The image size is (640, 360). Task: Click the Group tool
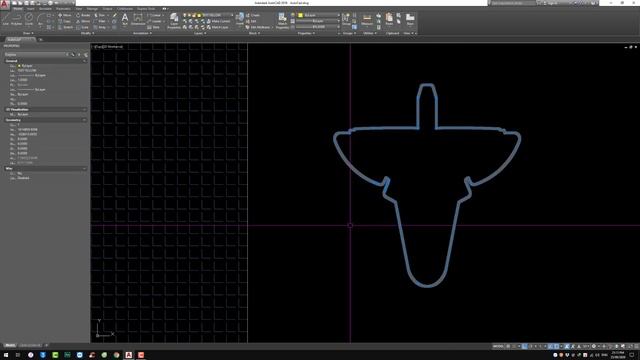tap(346, 19)
